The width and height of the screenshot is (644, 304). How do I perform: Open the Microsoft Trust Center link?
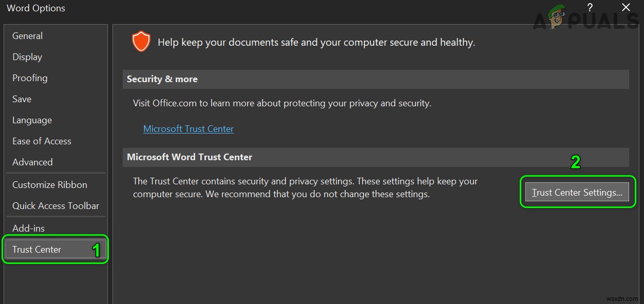[188, 129]
